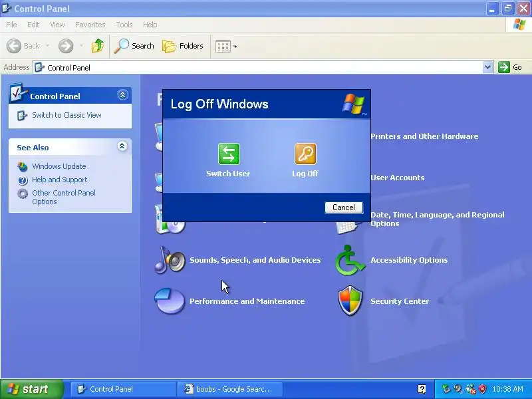Open the Start menu

[x=32, y=389]
